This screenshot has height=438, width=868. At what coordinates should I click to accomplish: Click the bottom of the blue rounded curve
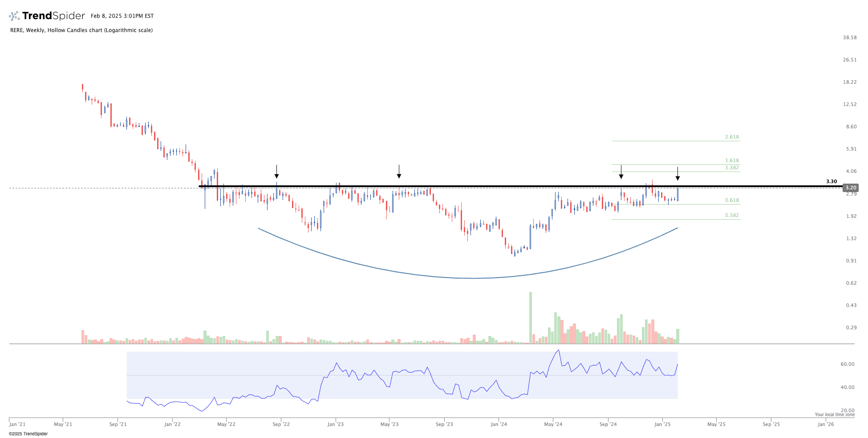(x=474, y=278)
